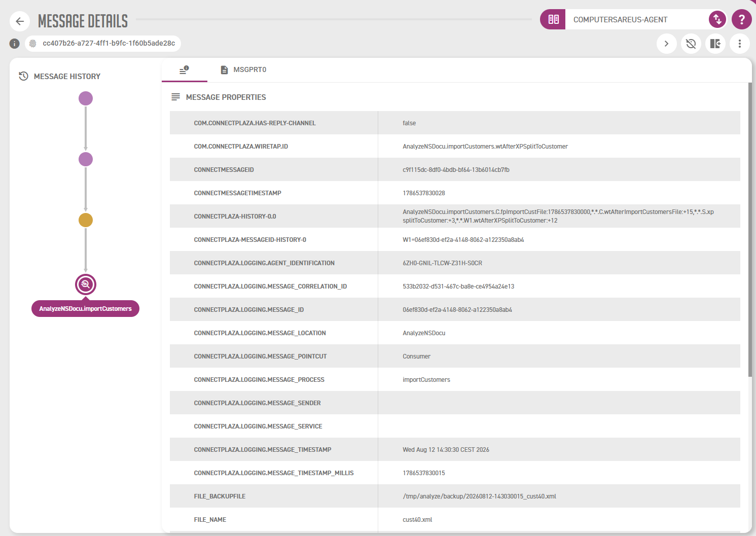Click the AnalyzeNSDocu.importCustomers label
Viewport: 756px width, 536px height.
click(85, 309)
